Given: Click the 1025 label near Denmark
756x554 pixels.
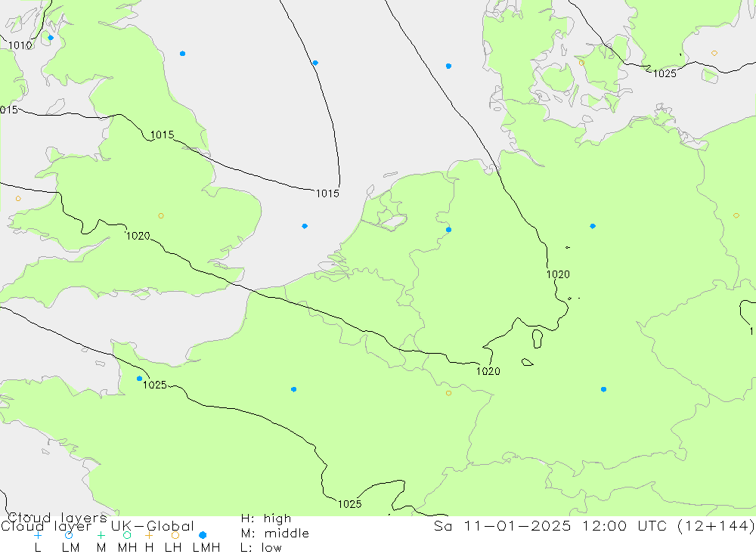Looking at the screenshot, I should pos(665,73).
